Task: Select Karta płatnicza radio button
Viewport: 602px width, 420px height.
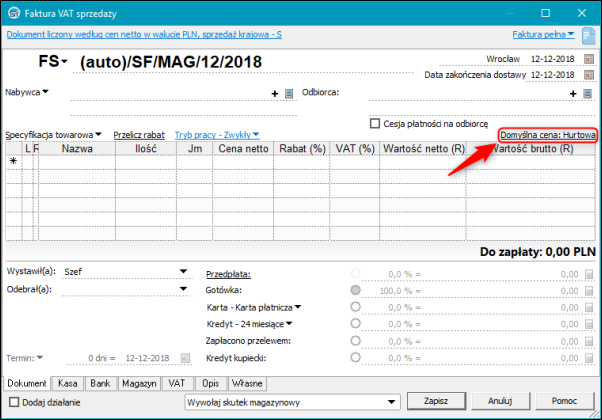Action: (x=356, y=307)
